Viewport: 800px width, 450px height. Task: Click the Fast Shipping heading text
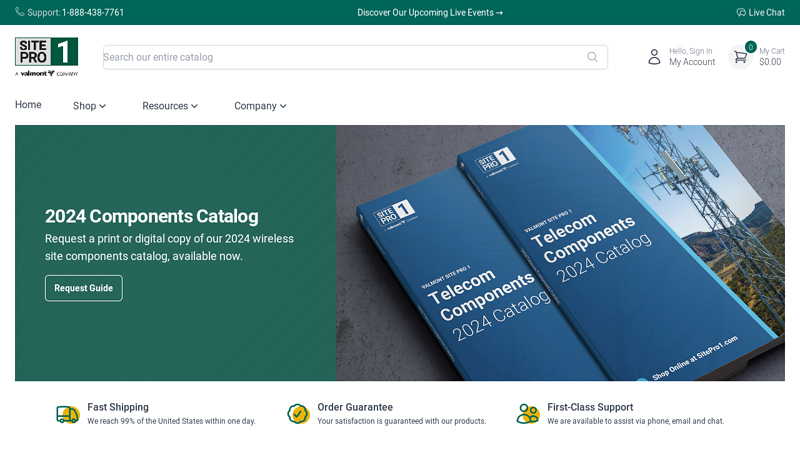(118, 407)
